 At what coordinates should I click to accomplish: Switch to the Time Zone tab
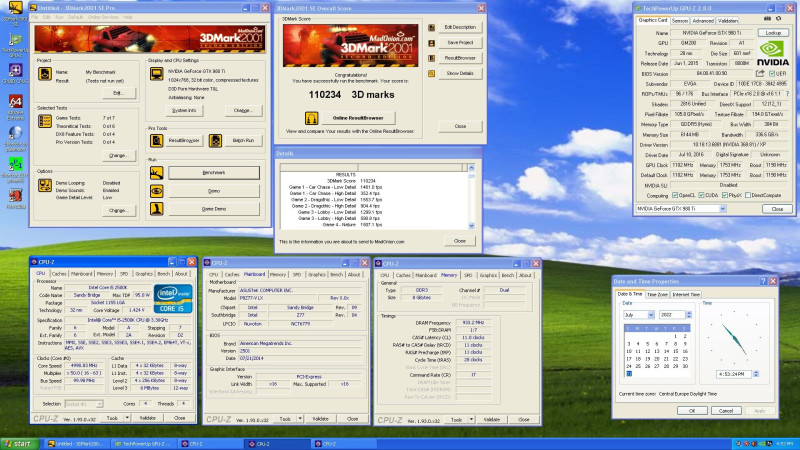(657, 294)
